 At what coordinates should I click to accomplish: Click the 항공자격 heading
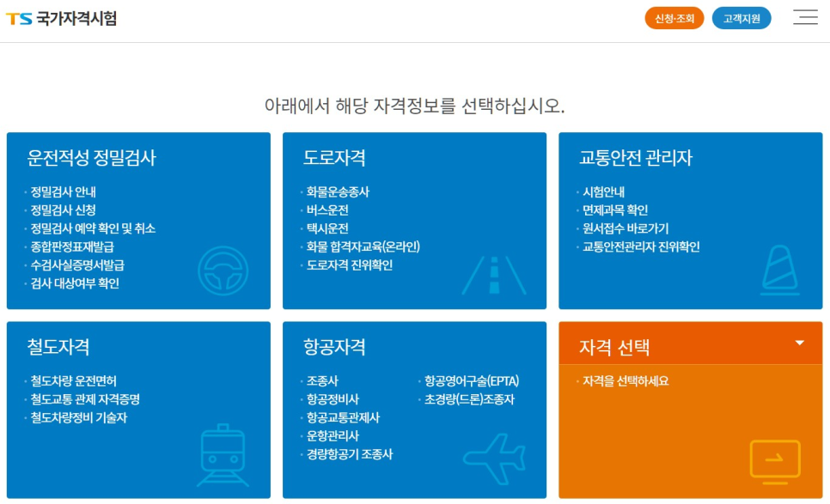(334, 347)
